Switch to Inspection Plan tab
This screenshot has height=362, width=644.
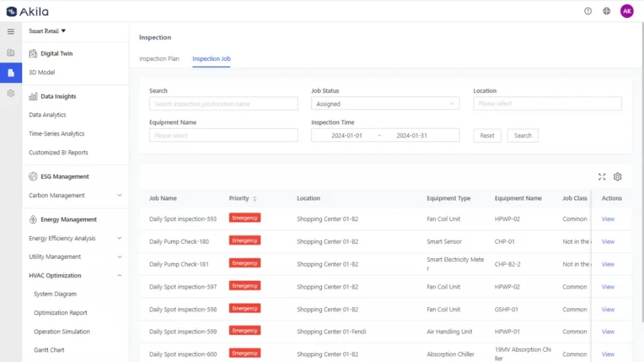click(159, 59)
